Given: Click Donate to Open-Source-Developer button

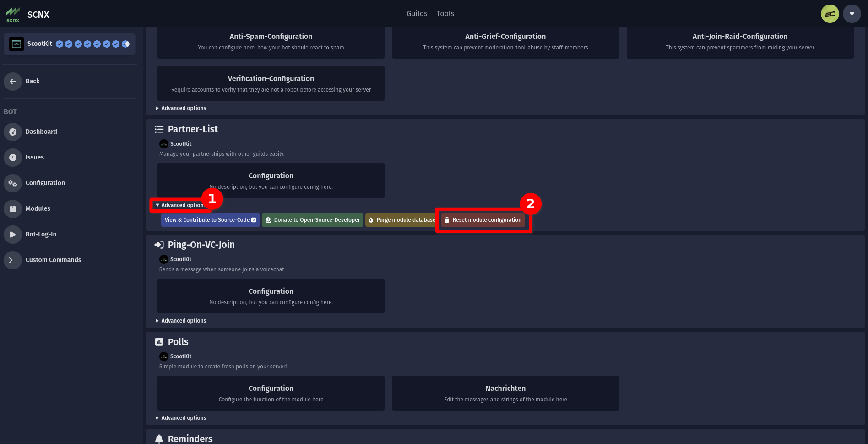Looking at the screenshot, I should pos(313,220).
